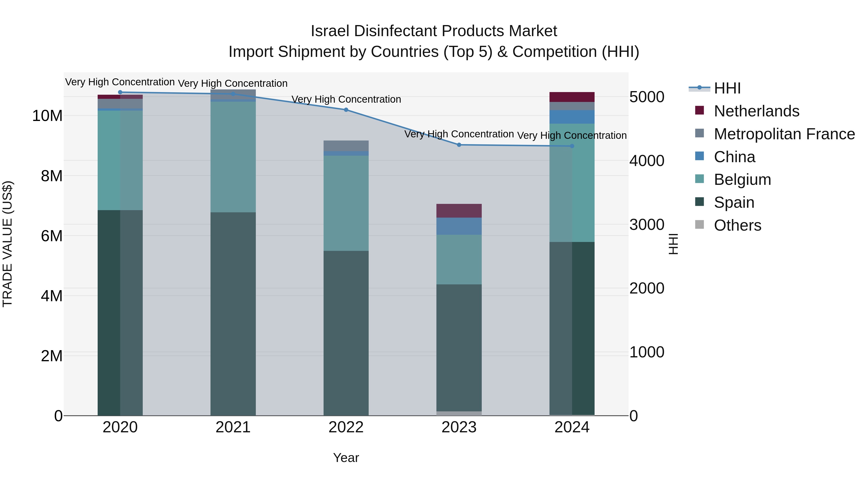Click the China segment of 2024 bar
The width and height of the screenshot is (868, 488).
[x=572, y=117]
